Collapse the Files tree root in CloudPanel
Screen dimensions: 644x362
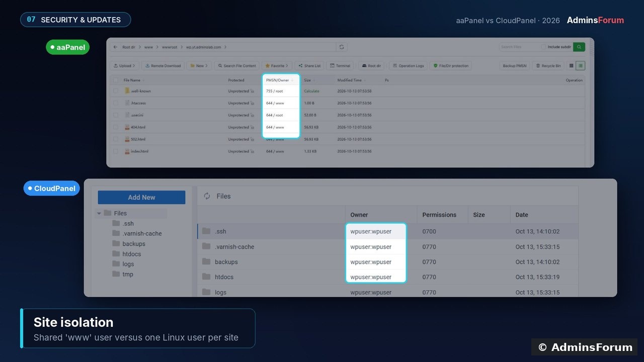[99, 213]
